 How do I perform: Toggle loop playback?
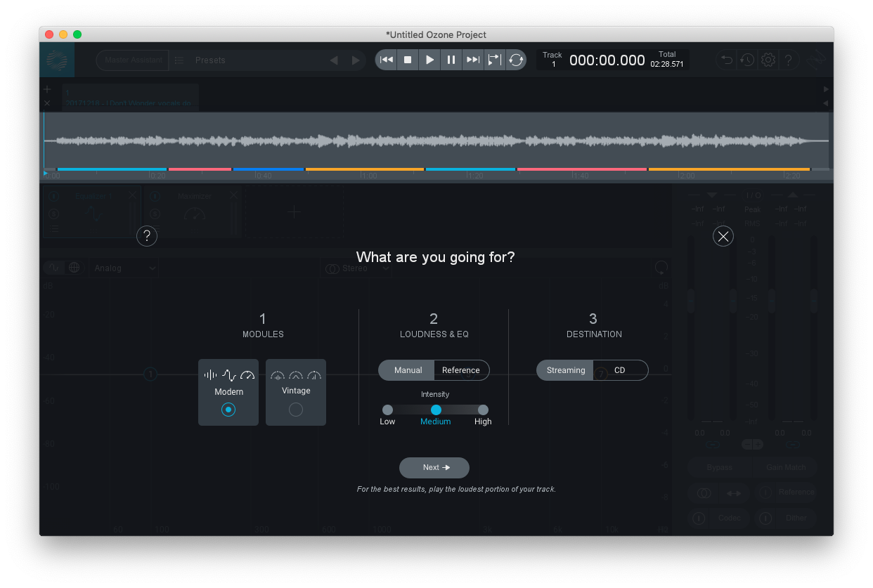[x=516, y=60]
